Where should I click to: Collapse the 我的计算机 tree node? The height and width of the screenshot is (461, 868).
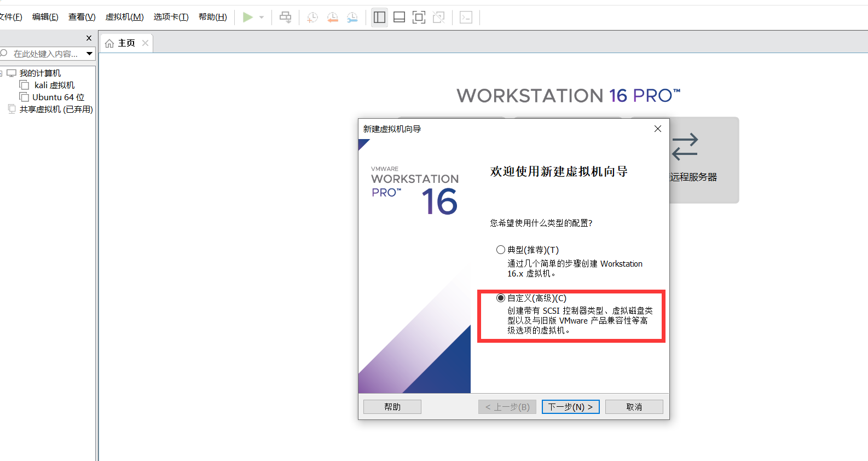pyautogui.click(x=1, y=73)
